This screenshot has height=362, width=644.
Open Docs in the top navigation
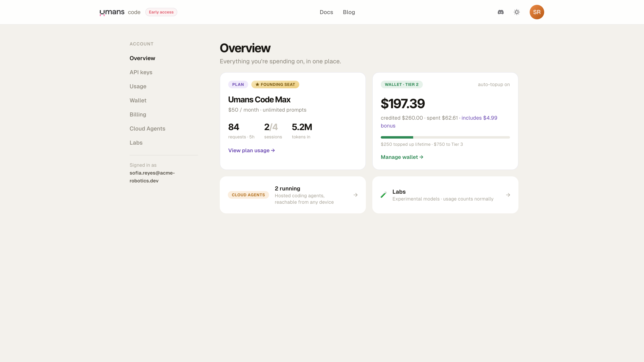tap(326, 12)
